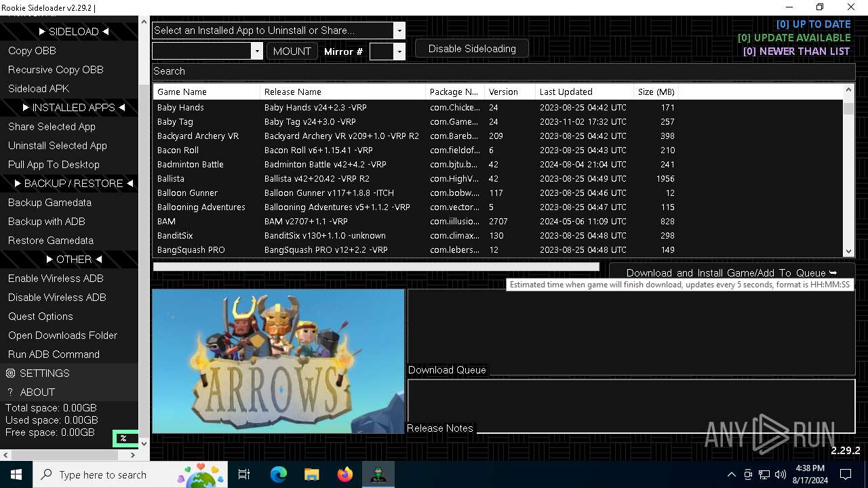Launch Microsoft Edge from taskbar
The height and width of the screenshot is (488, 868).
coord(279,474)
